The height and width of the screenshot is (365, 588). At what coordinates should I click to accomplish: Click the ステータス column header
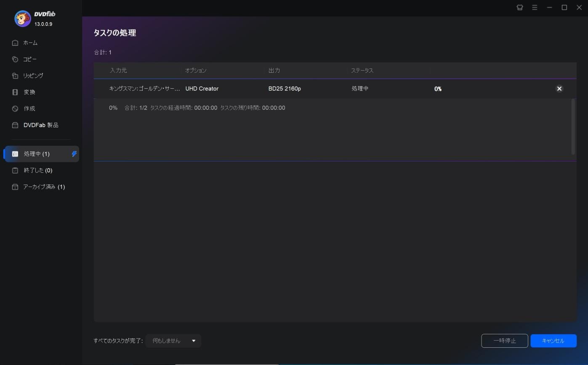(362, 71)
